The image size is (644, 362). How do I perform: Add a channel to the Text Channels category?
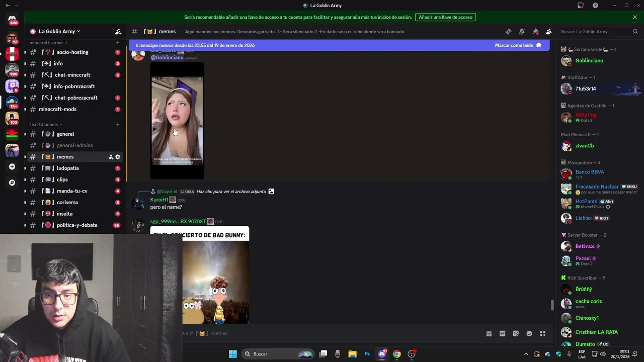click(118, 124)
